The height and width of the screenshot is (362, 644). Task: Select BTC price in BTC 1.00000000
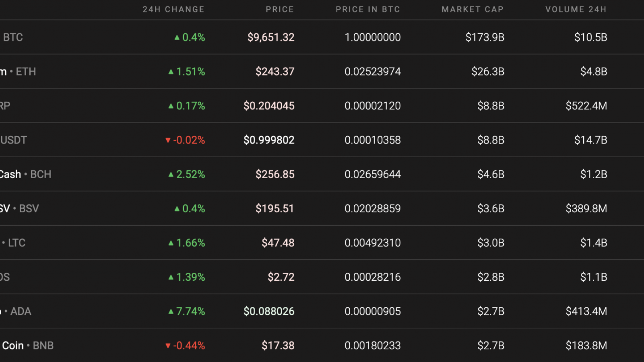click(x=373, y=37)
